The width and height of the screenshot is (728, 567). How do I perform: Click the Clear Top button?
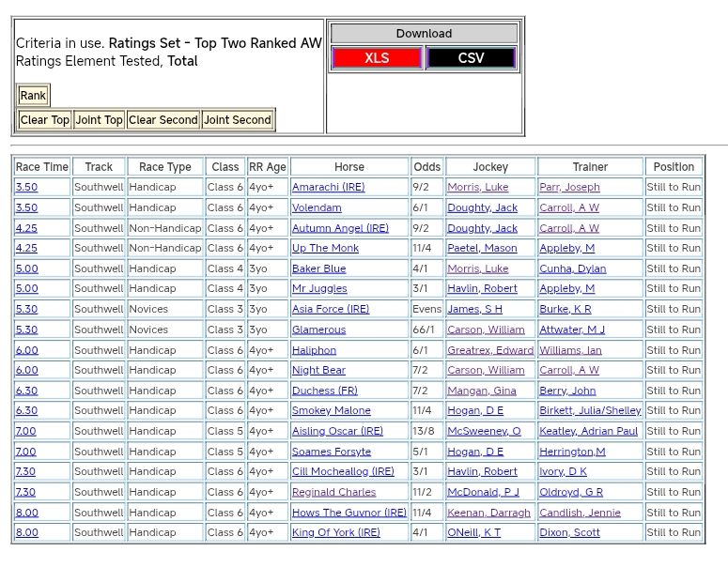coord(45,120)
